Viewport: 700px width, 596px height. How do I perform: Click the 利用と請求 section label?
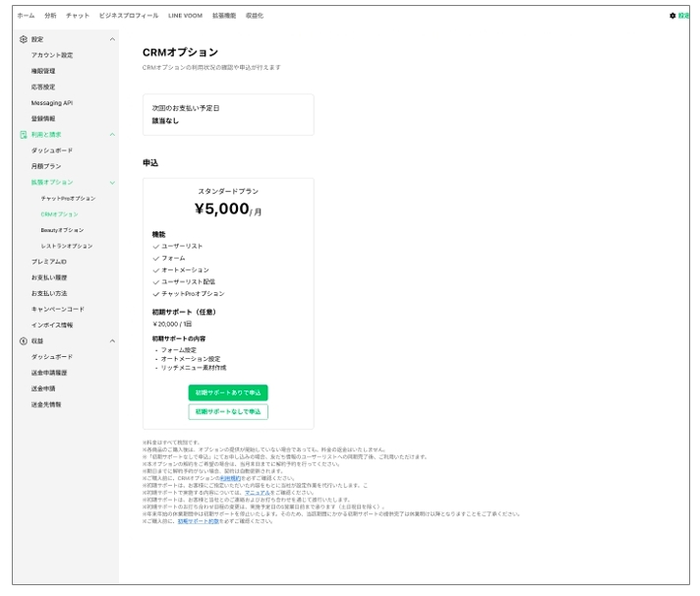[x=46, y=135]
